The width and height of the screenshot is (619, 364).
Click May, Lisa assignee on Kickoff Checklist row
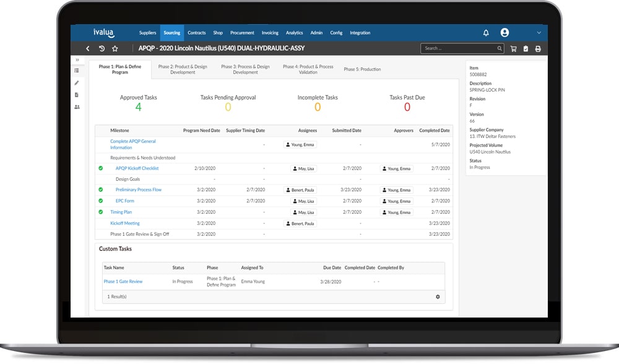click(303, 168)
